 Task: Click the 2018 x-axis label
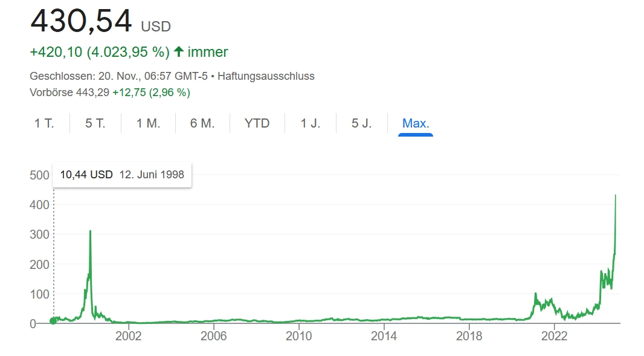click(x=469, y=336)
